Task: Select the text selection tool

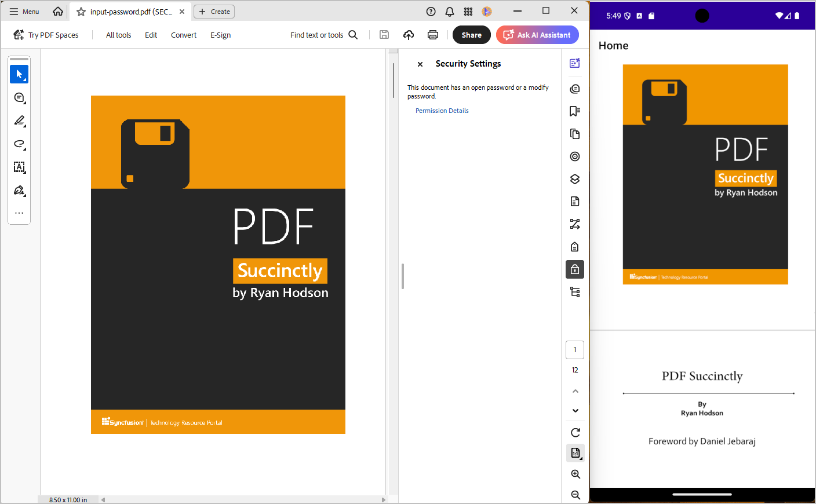Action: [19, 74]
